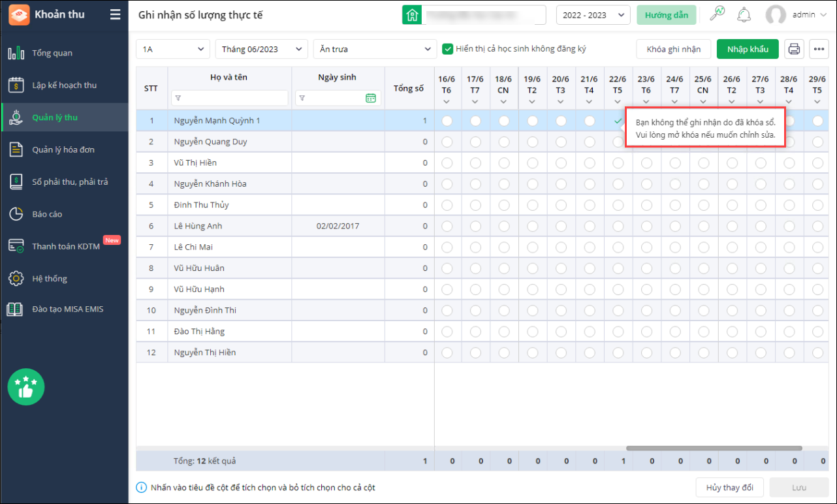Screen dimensions: 837x504
Task: Open the three-dots more options button
Action: click(819, 49)
